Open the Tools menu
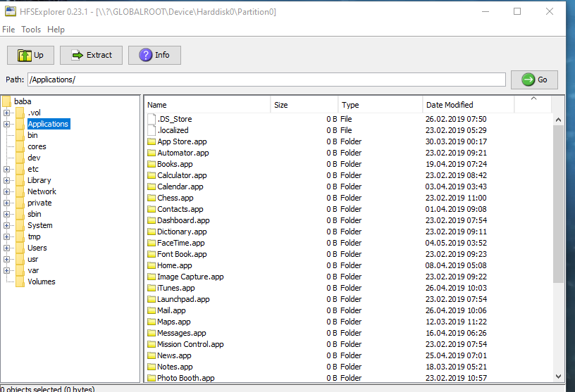The width and height of the screenshot is (575, 392). click(x=31, y=30)
